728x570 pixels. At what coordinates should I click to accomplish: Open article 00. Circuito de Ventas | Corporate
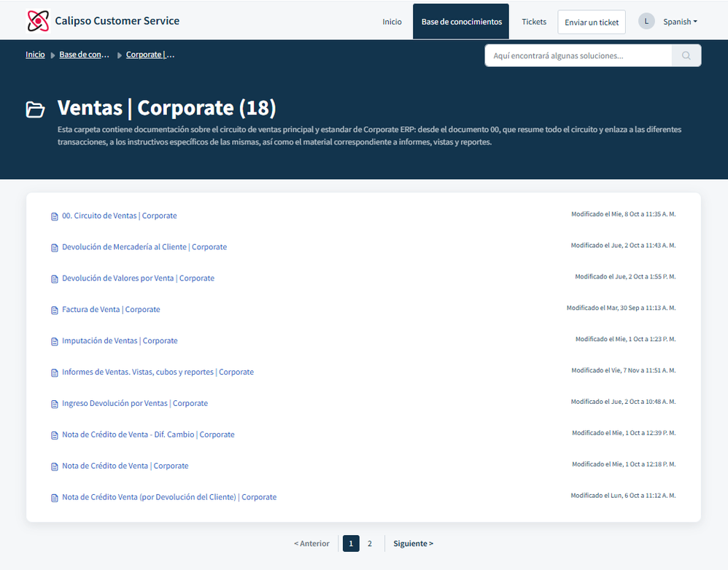[x=120, y=216]
